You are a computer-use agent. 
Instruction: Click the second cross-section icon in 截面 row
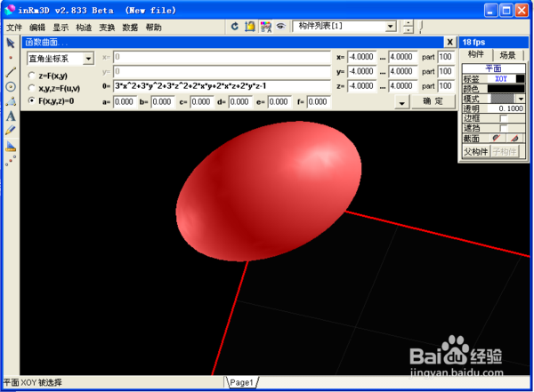(515, 138)
